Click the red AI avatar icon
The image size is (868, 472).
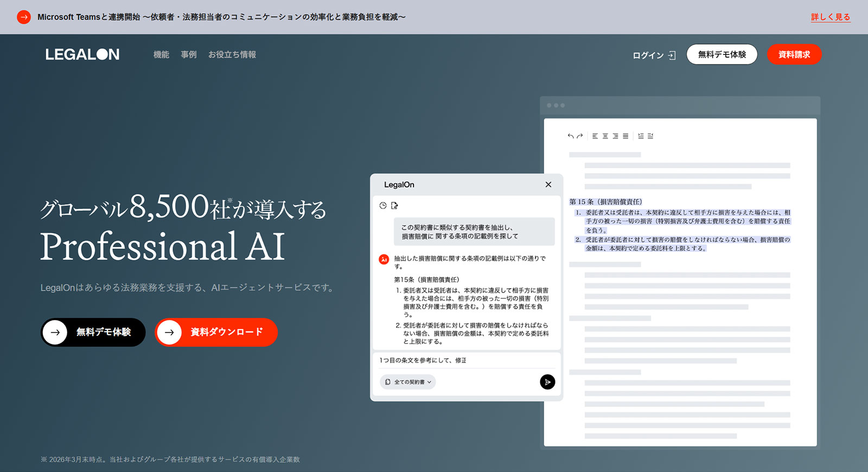click(384, 259)
